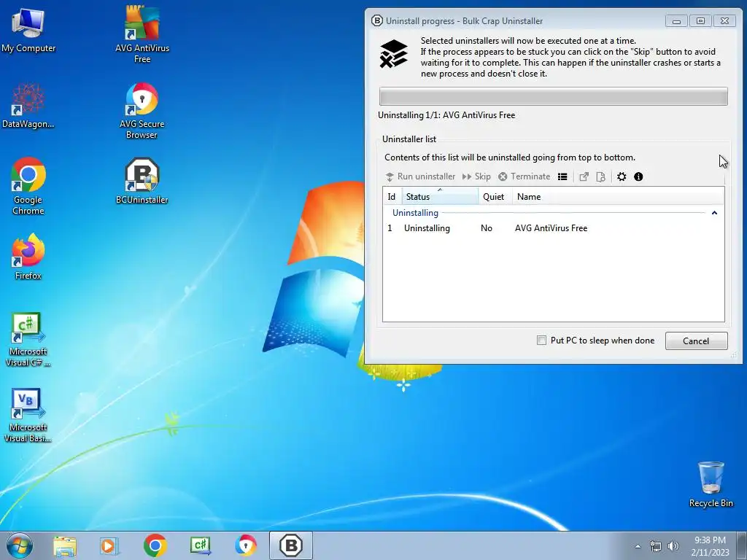Open the Windows Start menu
The image size is (747, 560).
click(x=20, y=545)
